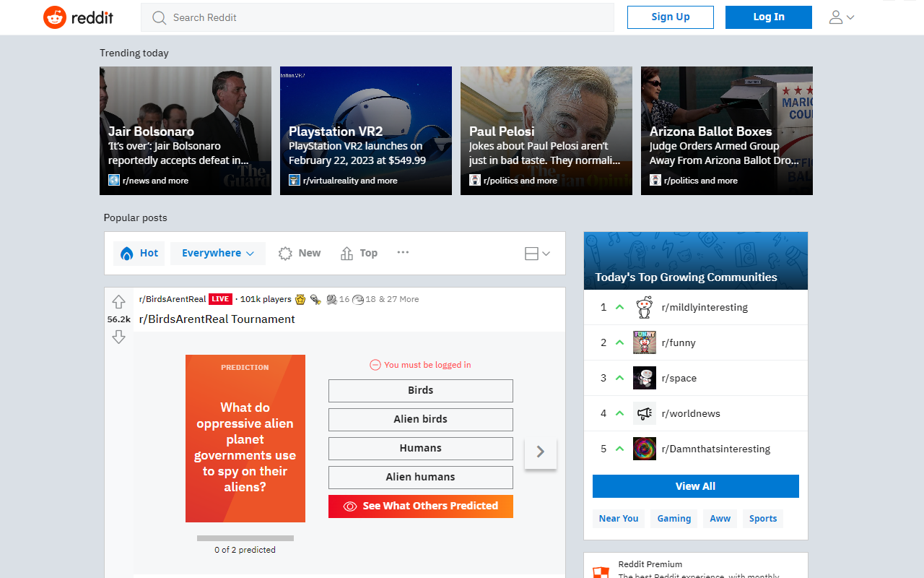Choose the "Humans" prediction option
This screenshot has width=924, height=578.
[421, 449]
